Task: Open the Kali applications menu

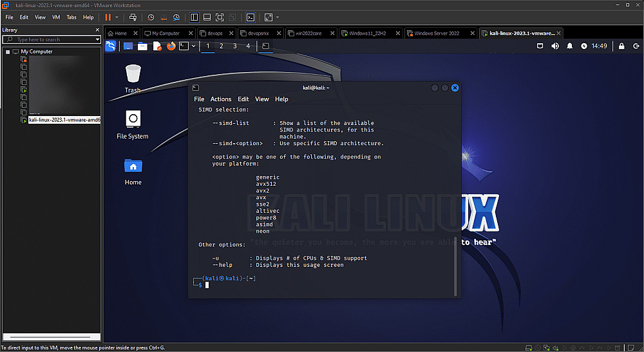Action: tap(111, 46)
